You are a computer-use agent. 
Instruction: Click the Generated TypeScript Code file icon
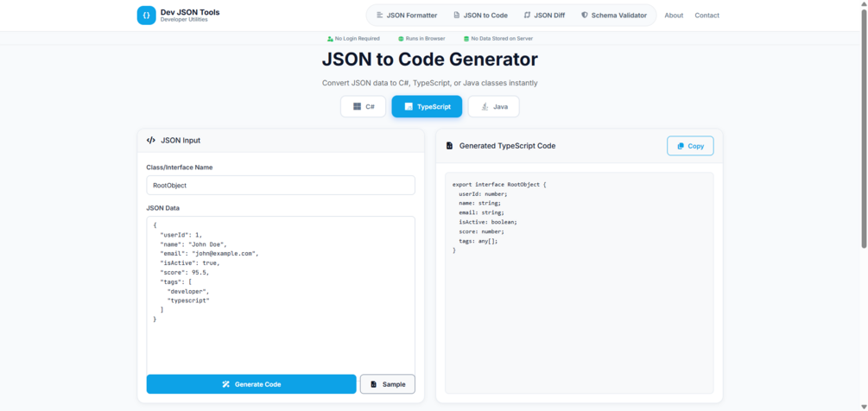[449, 146]
